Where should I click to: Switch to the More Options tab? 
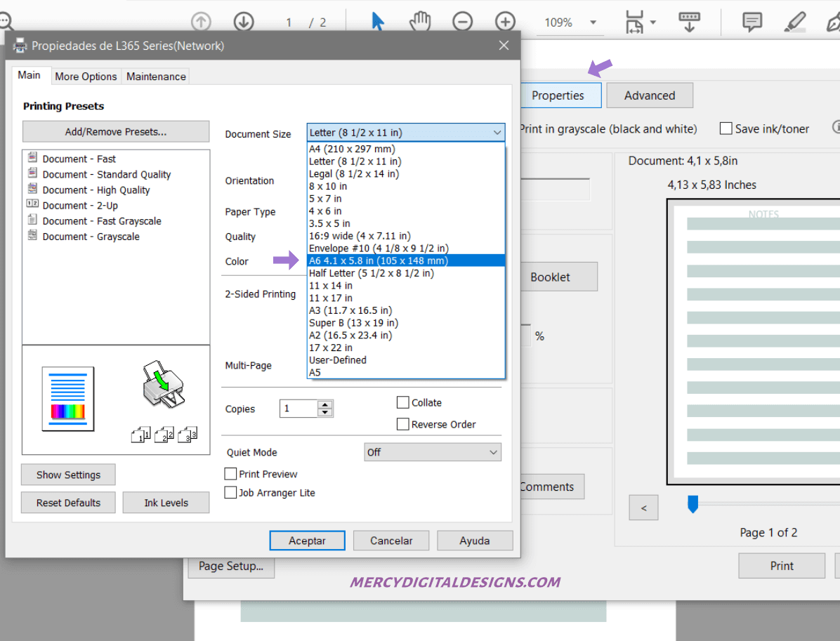pos(86,76)
